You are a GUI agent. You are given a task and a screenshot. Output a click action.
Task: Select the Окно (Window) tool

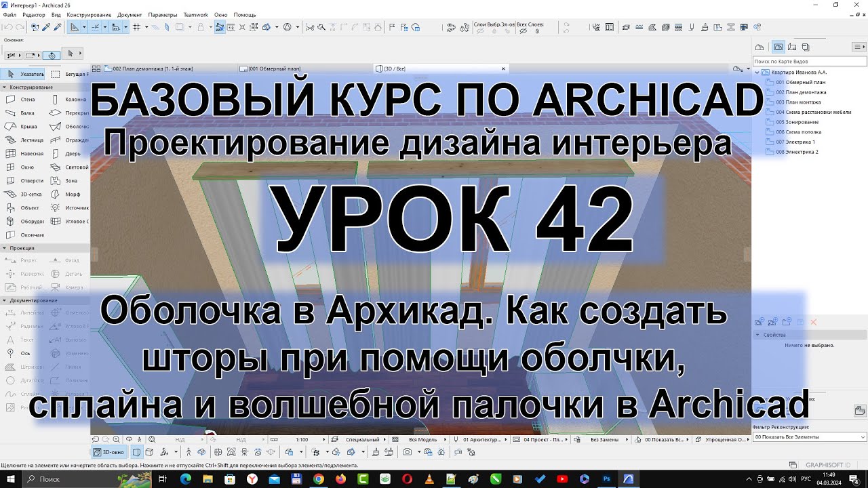click(23, 167)
